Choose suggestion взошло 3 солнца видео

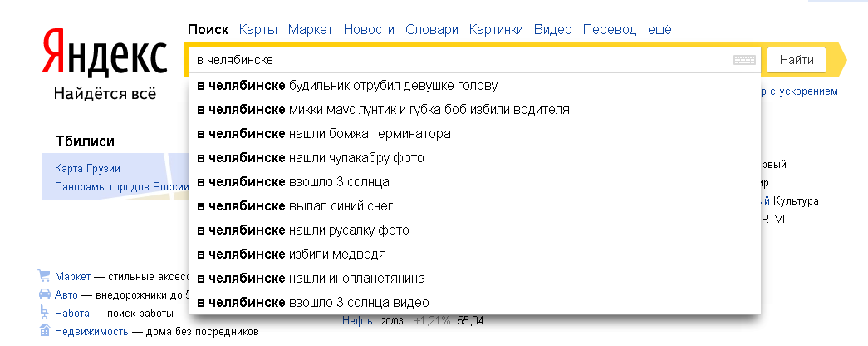(x=475, y=303)
